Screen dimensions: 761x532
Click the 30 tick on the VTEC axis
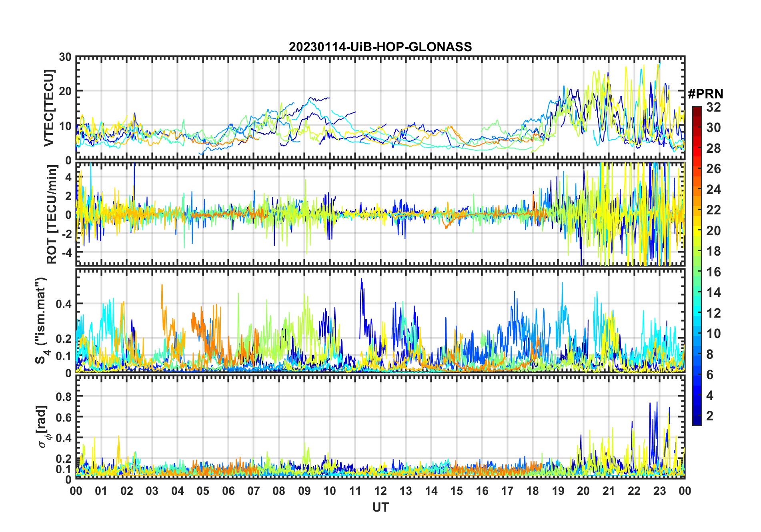65,57
